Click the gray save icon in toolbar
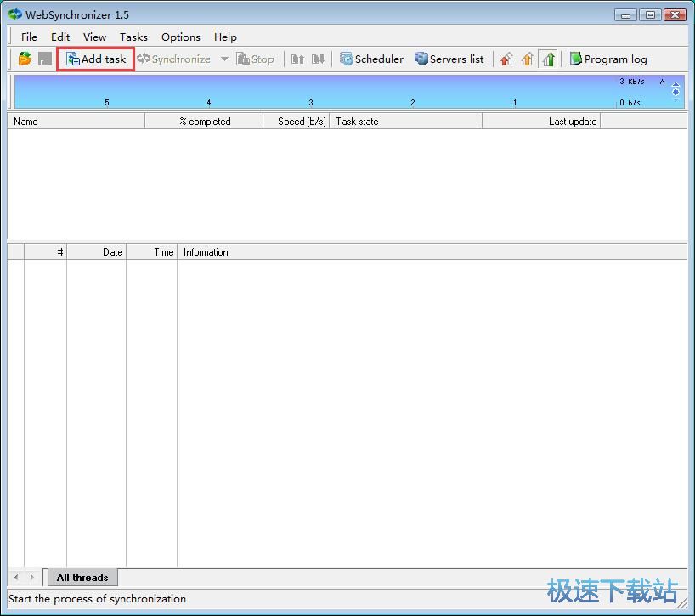The height and width of the screenshot is (616, 695). pos(45,59)
